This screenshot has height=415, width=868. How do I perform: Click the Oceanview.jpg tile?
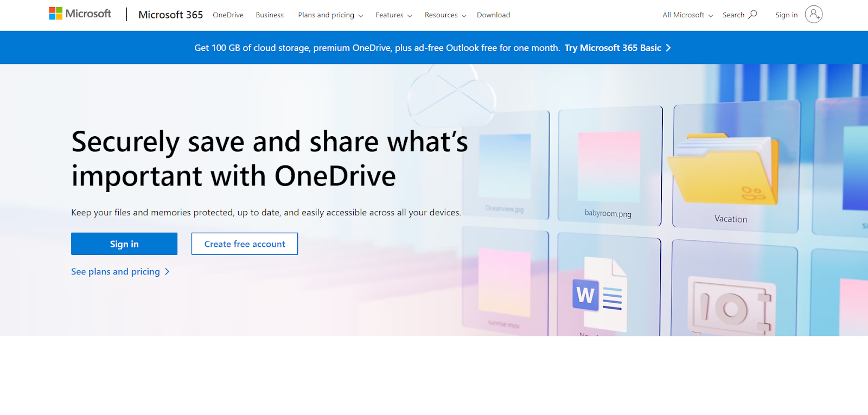(x=506, y=165)
